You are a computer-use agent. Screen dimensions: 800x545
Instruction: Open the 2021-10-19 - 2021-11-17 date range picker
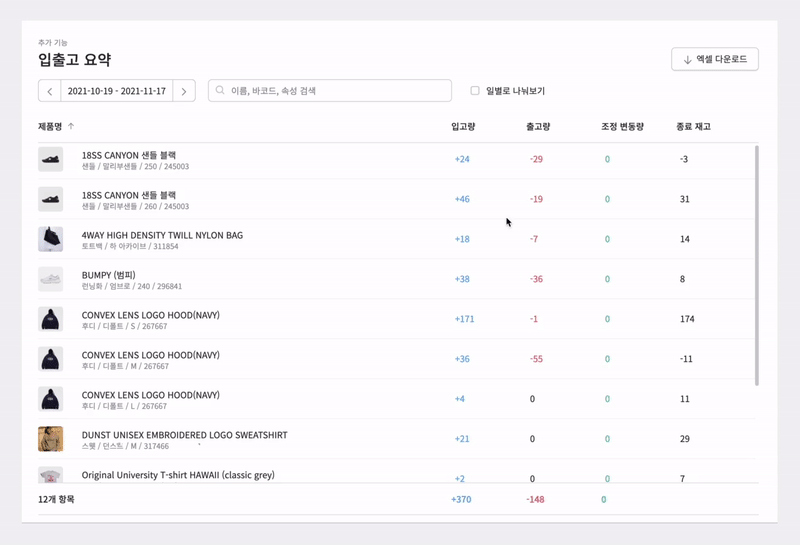point(117,91)
